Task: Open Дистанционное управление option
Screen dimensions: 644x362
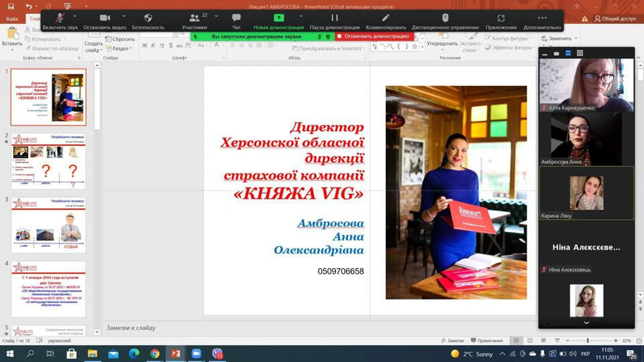Action: click(x=445, y=22)
